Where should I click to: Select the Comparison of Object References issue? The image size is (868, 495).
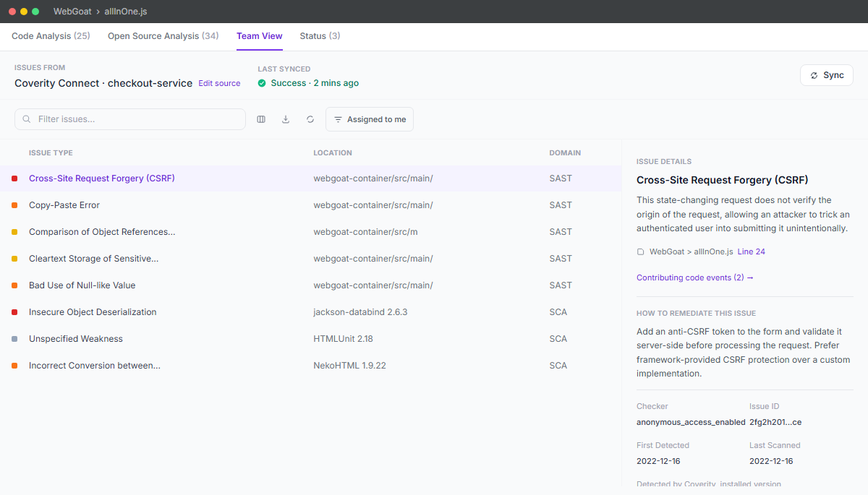tap(311, 232)
